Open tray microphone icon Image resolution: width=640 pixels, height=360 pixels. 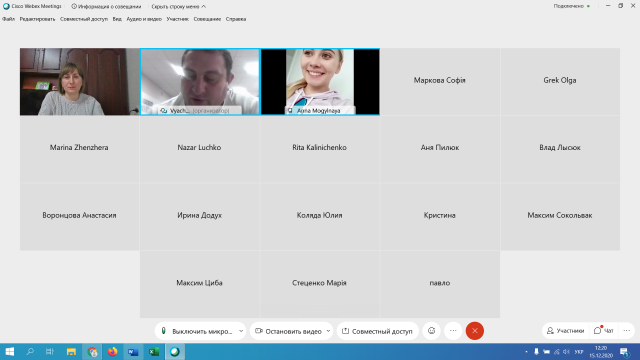pyautogui.click(x=536, y=351)
